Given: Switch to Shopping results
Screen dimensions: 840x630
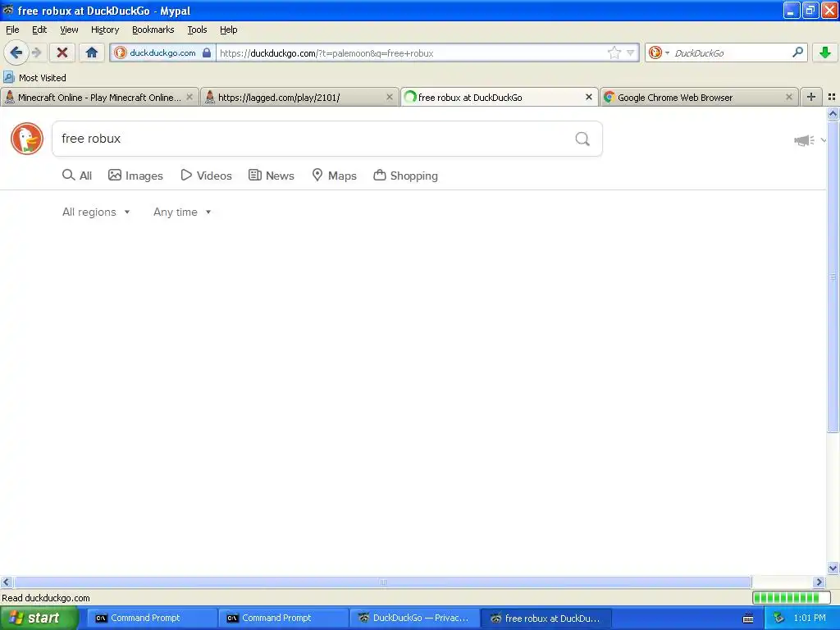Looking at the screenshot, I should click(x=405, y=176).
